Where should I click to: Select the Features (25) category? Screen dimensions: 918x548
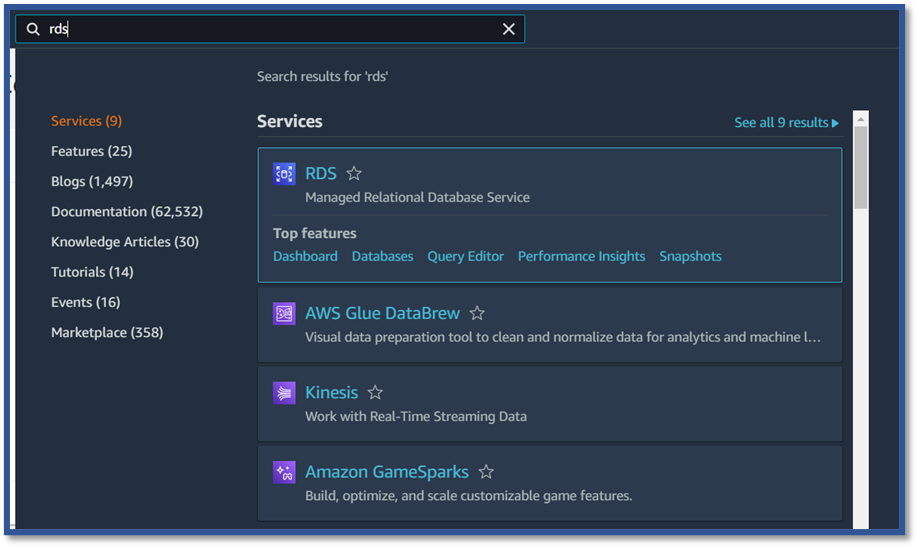tap(91, 151)
